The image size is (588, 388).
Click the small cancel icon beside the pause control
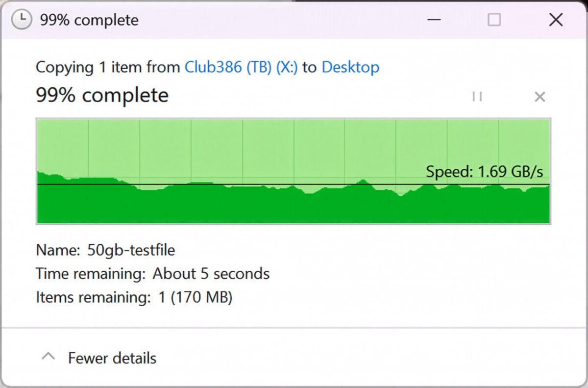539,97
